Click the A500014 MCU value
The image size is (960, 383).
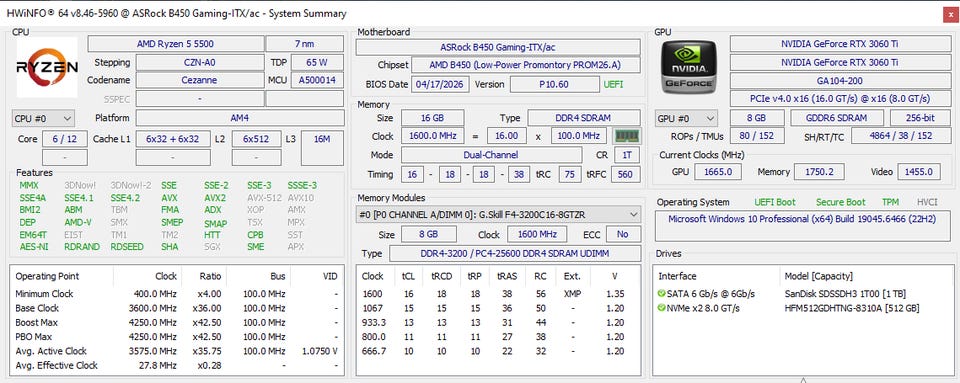click(317, 80)
